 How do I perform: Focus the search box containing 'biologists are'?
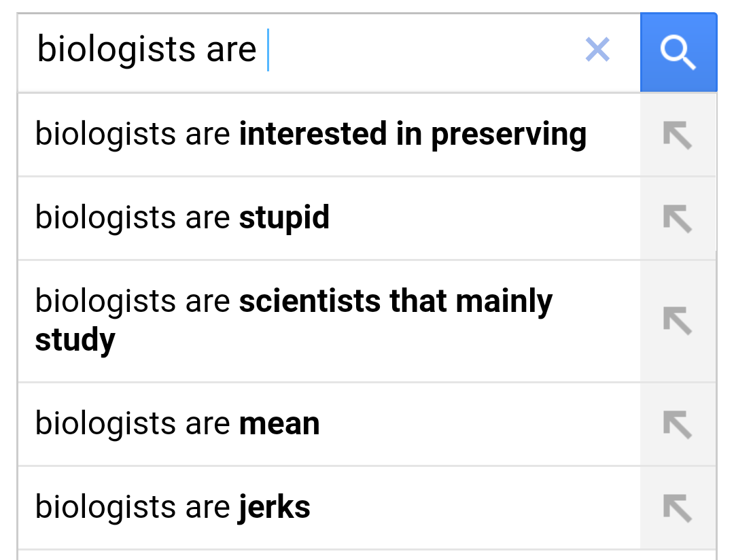[x=421, y=50]
